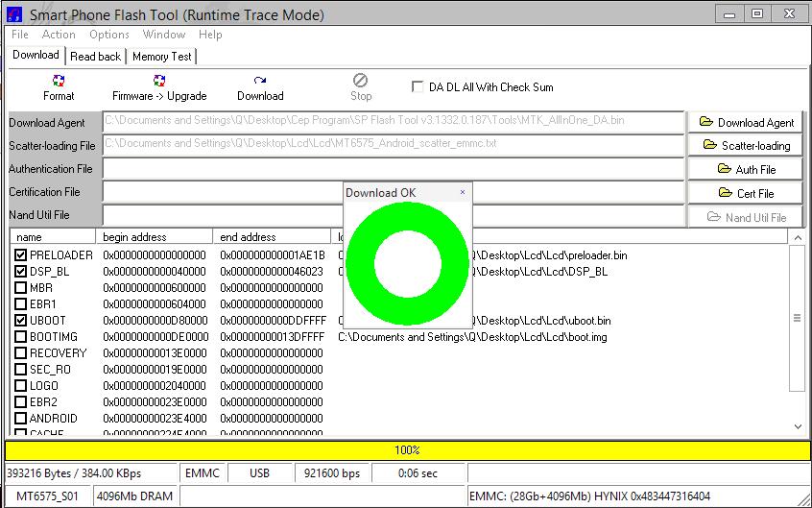Uncheck the PRELOADER partition checkbox
The width and height of the screenshot is (812, 508).
coord(21,255)
